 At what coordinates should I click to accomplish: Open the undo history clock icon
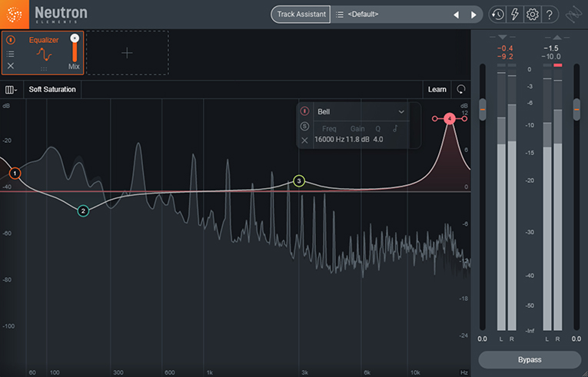[497, 15]
